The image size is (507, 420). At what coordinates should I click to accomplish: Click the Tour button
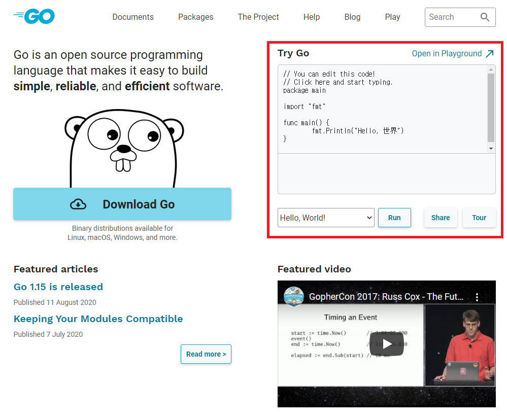click(x=479, y=218)
